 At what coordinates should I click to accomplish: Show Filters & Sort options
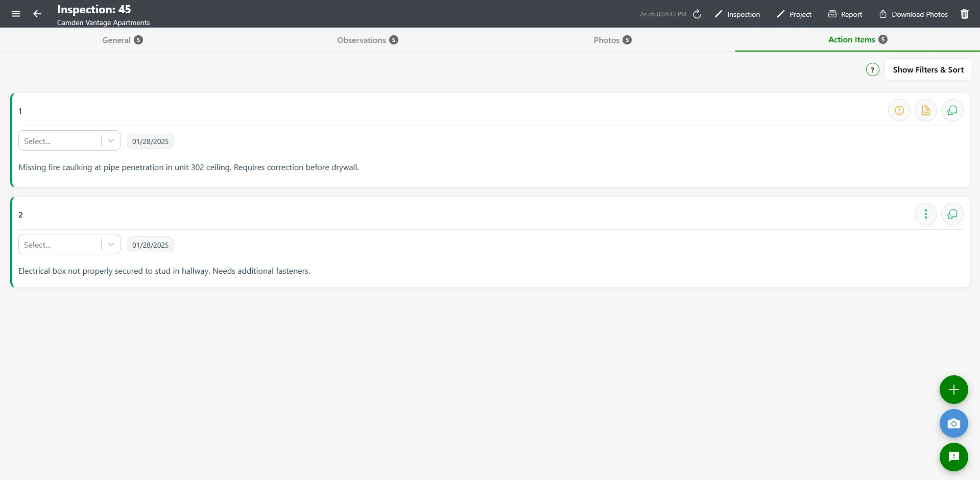point(928,69)
